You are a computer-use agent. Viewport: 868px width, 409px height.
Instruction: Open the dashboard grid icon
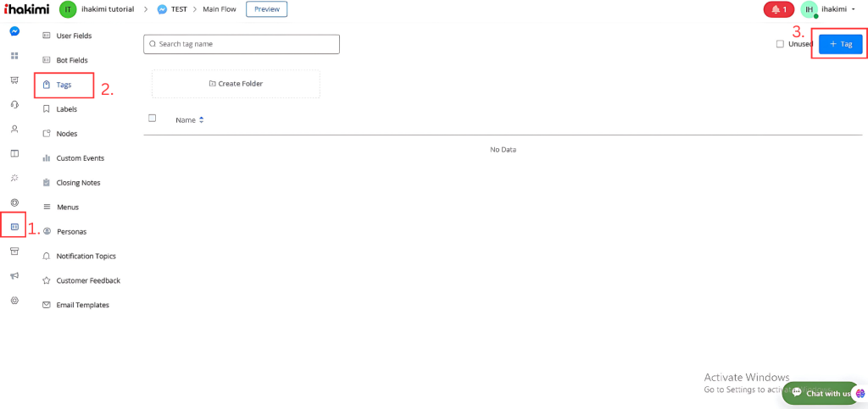14,56
